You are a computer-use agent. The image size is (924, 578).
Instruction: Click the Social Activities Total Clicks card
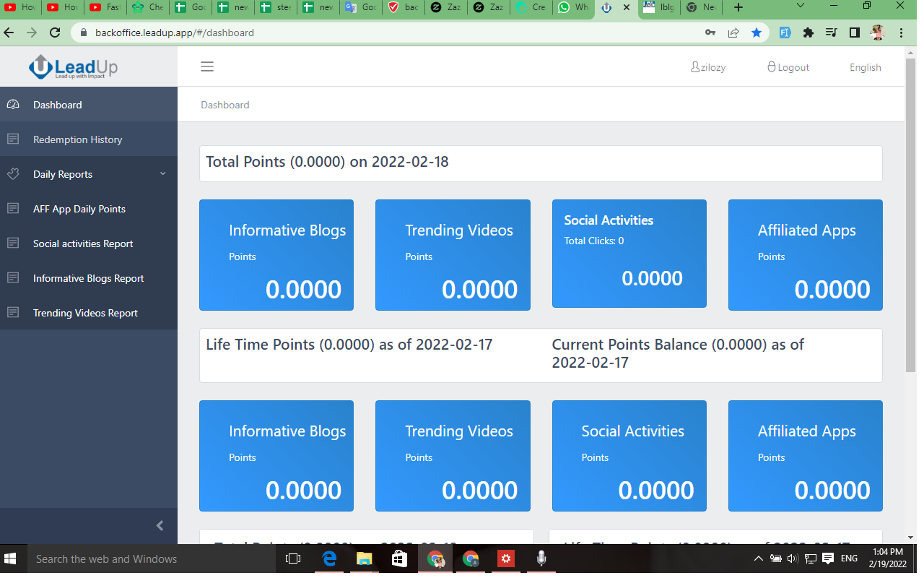pyautogui.click(x=629, y=254)
